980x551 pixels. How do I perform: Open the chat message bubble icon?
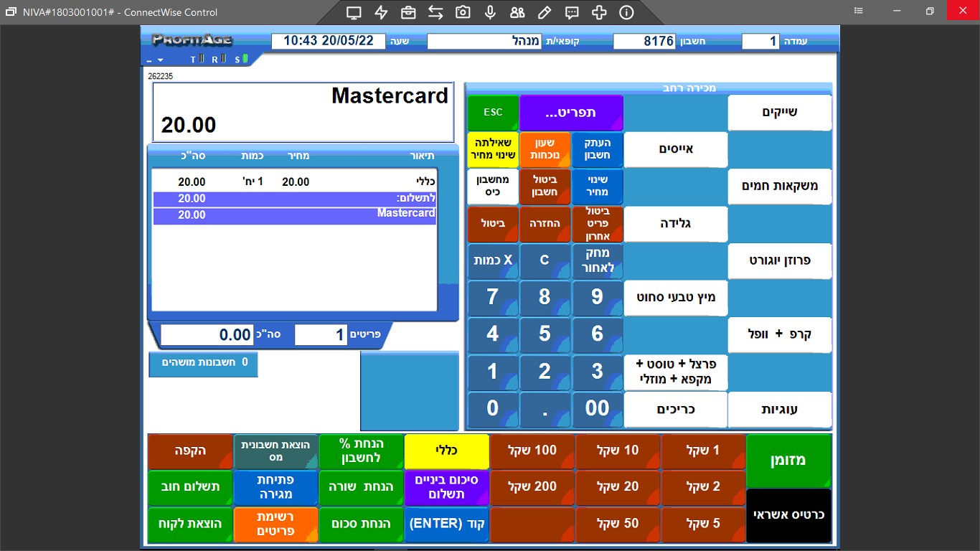pyautogui.click(x=572, y=12)
